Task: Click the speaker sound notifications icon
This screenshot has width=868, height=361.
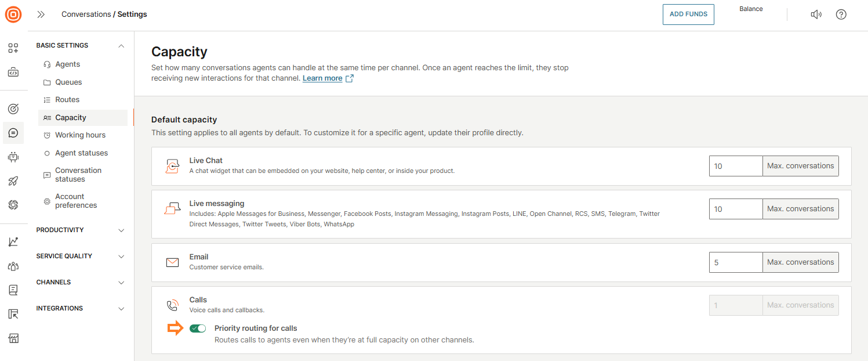Action: (x=816, y=15)
